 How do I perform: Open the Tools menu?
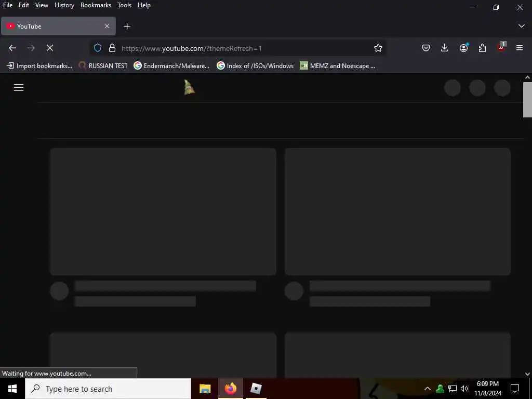[x=124, y=5]
